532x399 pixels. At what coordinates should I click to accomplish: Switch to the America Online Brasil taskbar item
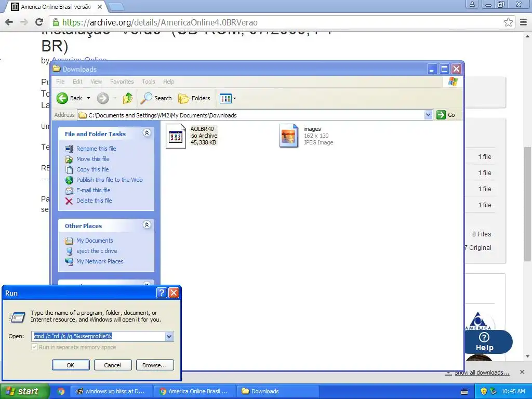194,391
